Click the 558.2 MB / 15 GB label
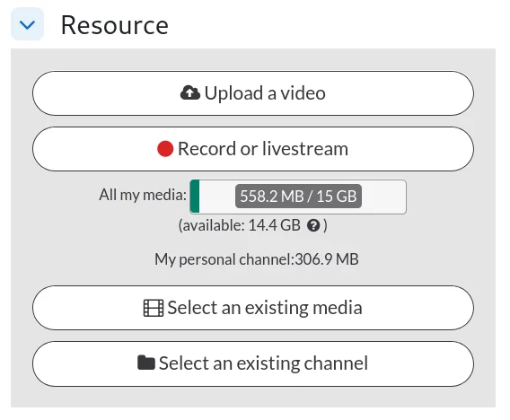This screenshot has width=510, height=420. click(x=298, y=196)
